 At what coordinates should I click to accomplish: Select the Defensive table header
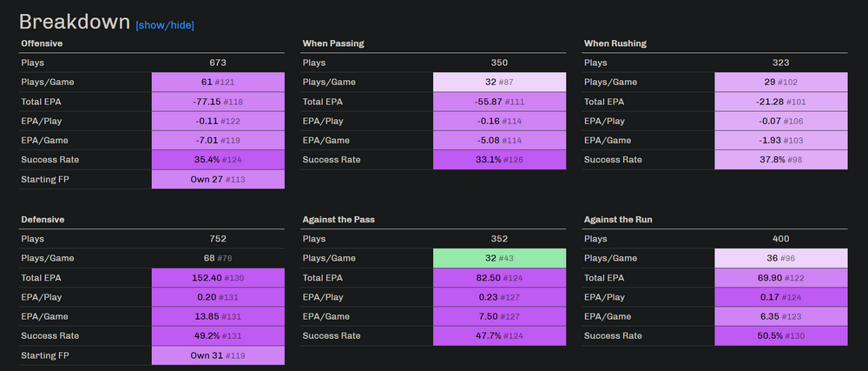(x=43, y=220)
